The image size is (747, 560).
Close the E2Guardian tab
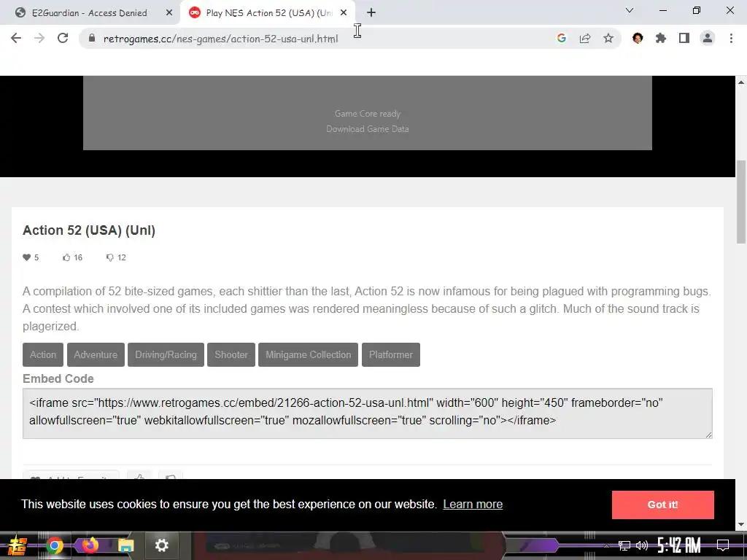click(x=169, y=13)
